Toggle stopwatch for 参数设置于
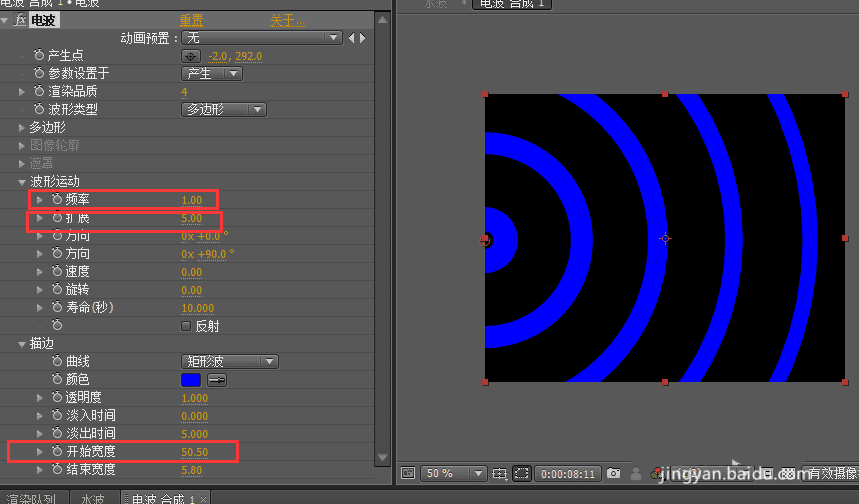Image resolution: width=859 pixels, height=504 pixels. click(39, 73)
